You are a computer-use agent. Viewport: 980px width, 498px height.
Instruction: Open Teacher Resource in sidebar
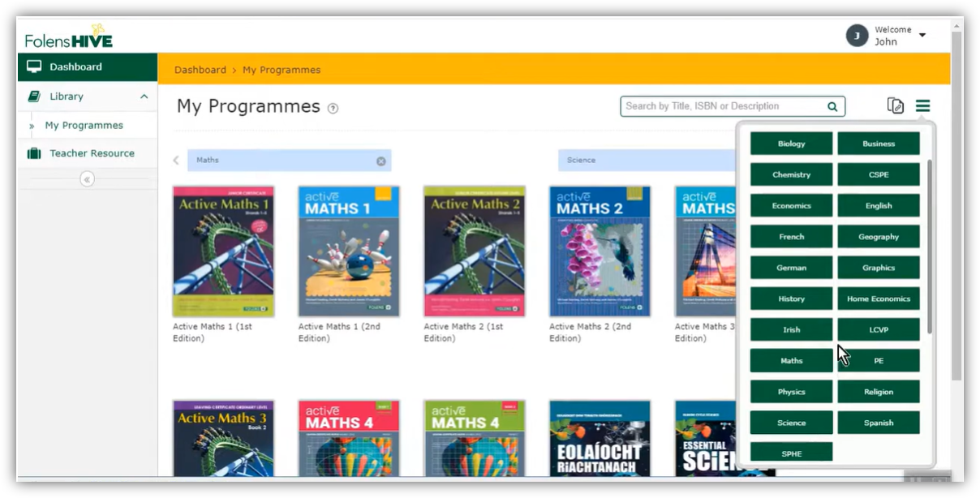pos(88,153)
